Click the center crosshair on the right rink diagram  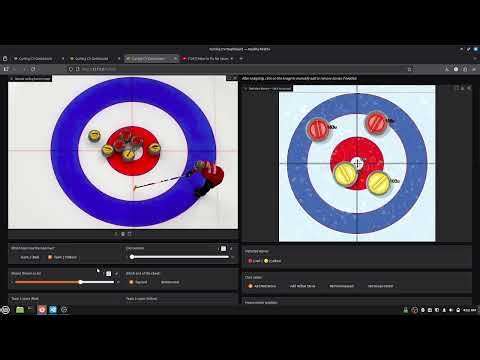click(357, 163)
